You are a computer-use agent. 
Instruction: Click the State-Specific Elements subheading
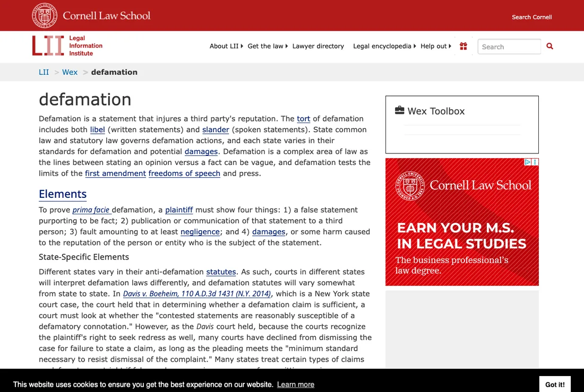tap(84, 257)
